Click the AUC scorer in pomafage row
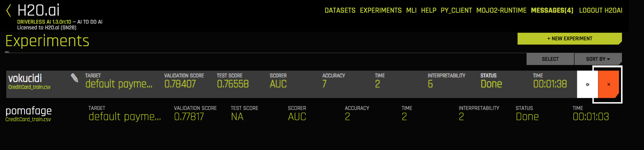The image size is (644, 150). pyautogui.click(x=297, y=117)
